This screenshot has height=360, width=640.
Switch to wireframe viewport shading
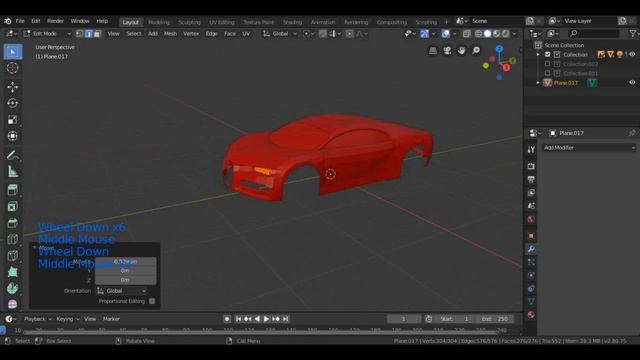pyautogui.click(x=478, y=34)
